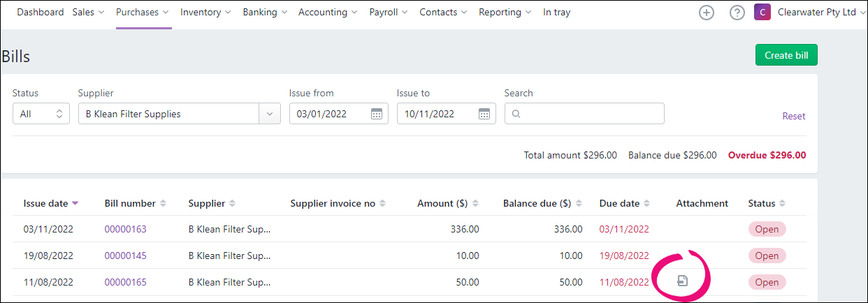Click Open status of bill 00000145
This screenshot has height=303, width=868.
(x=767, y=256)
